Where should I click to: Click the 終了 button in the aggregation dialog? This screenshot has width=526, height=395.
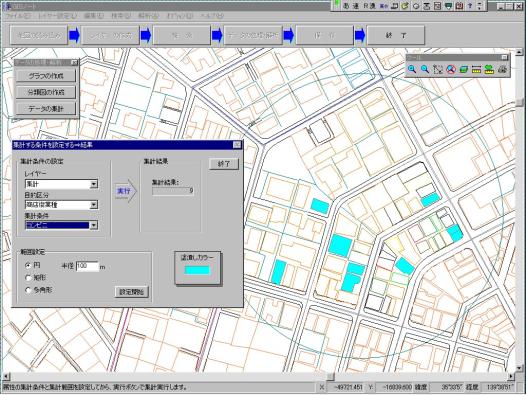coord(224,164)
